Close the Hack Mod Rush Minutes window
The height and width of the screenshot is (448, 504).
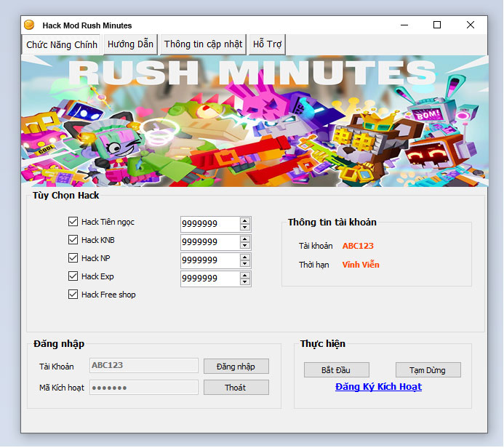(471, 25)
